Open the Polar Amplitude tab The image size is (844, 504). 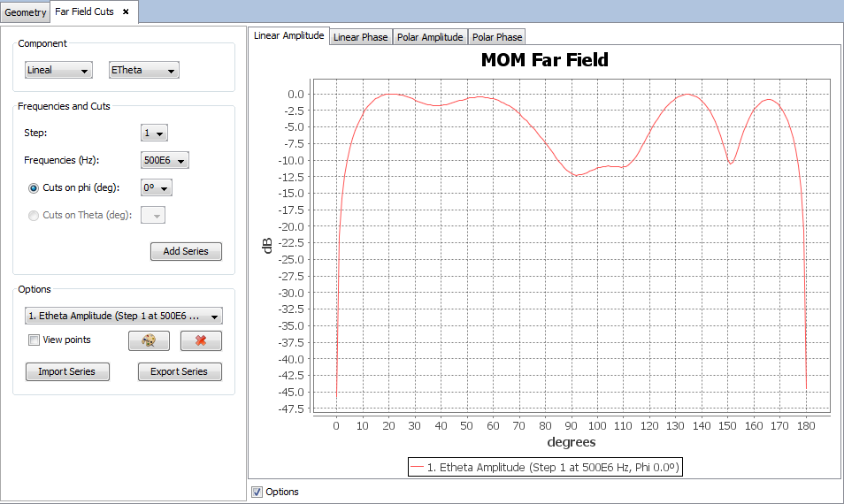[430, 37]
